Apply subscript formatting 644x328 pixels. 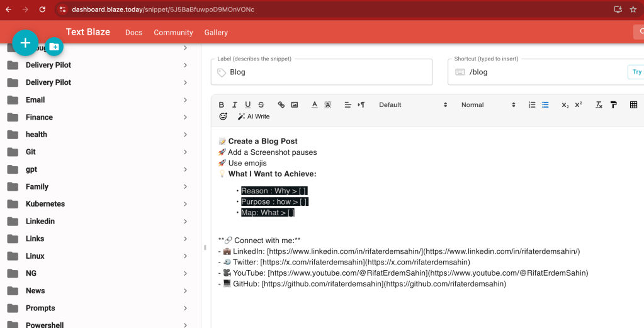point(565,105)
